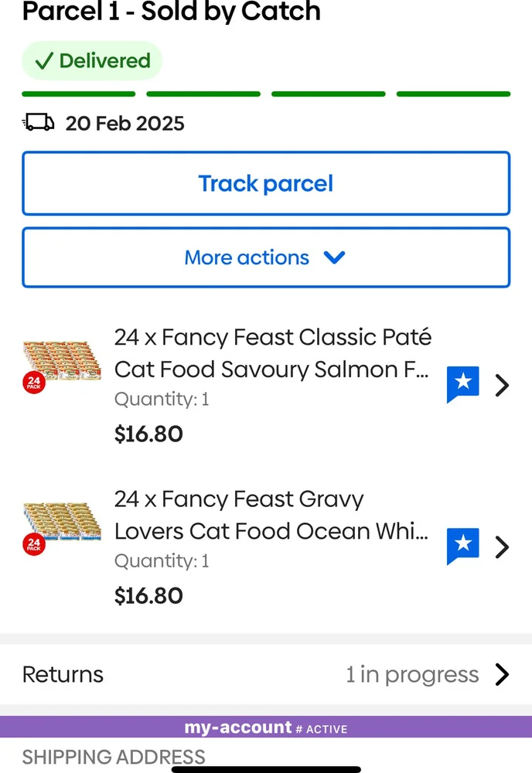Click the last segment of the delivery progress bar
Image resolution: width=532 pixels, height=773 pixels.
coord(453,93)
